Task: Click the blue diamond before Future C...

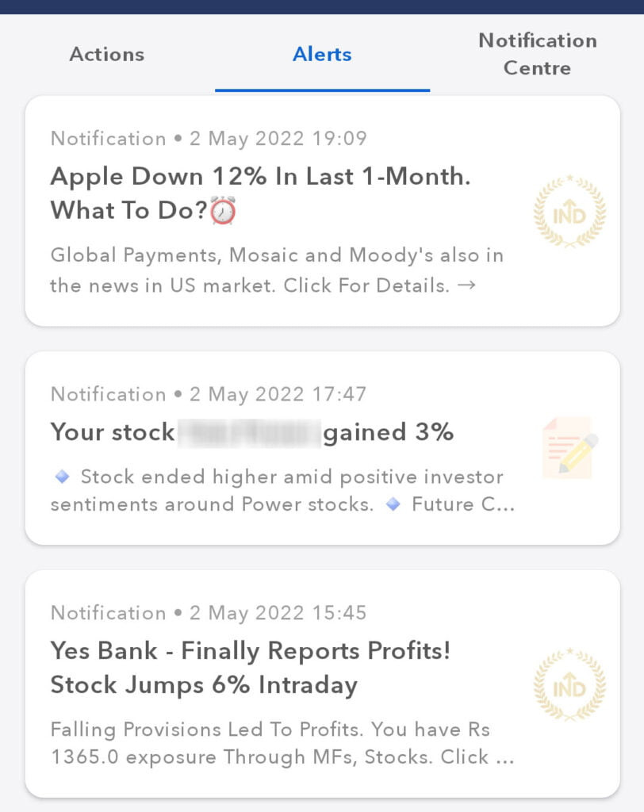Action: [393, 504]
